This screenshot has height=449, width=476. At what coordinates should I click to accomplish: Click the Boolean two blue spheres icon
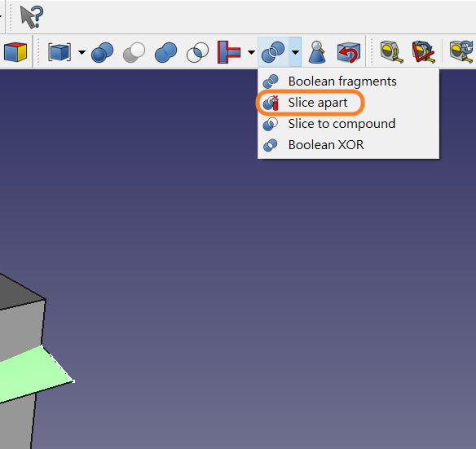(x=103, y=52)
